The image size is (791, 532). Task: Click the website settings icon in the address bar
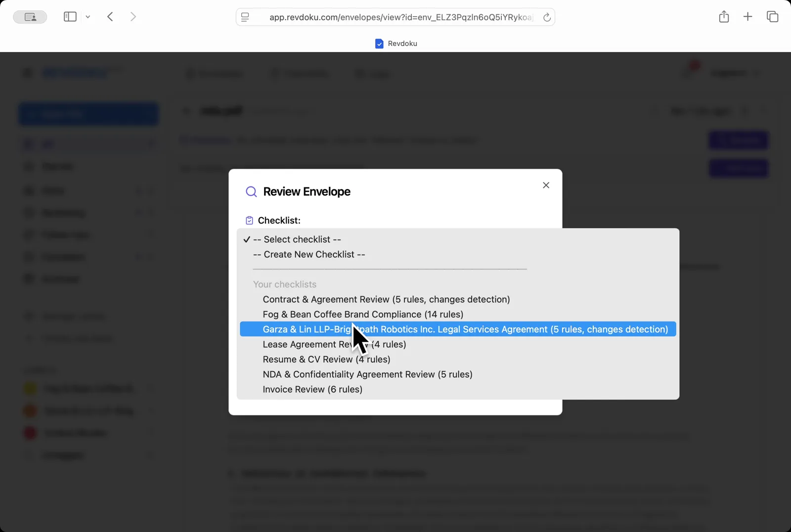(x=245, y=16)
